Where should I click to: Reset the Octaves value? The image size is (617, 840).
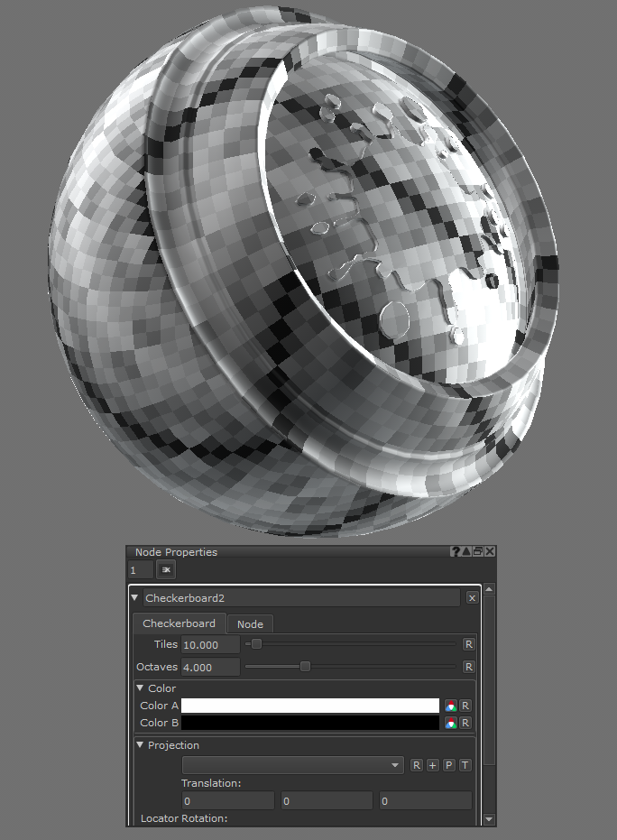coord(468,667)
